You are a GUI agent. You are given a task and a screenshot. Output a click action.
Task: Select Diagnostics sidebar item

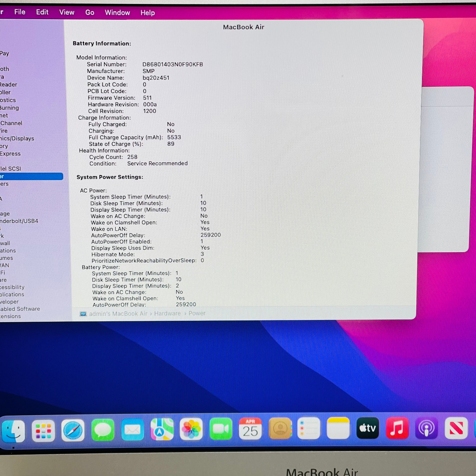(8, 100)
